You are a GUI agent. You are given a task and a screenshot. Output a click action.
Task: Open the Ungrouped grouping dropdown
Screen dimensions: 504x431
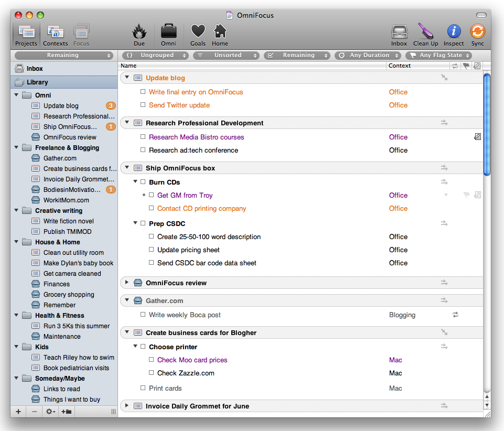click(x=155, y=55)
